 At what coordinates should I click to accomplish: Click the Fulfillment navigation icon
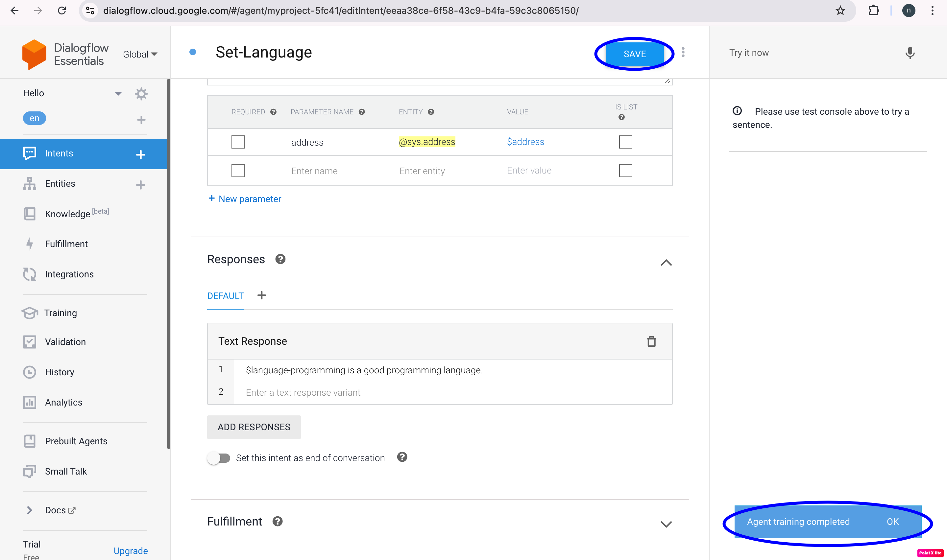click(x=29, y=243)
